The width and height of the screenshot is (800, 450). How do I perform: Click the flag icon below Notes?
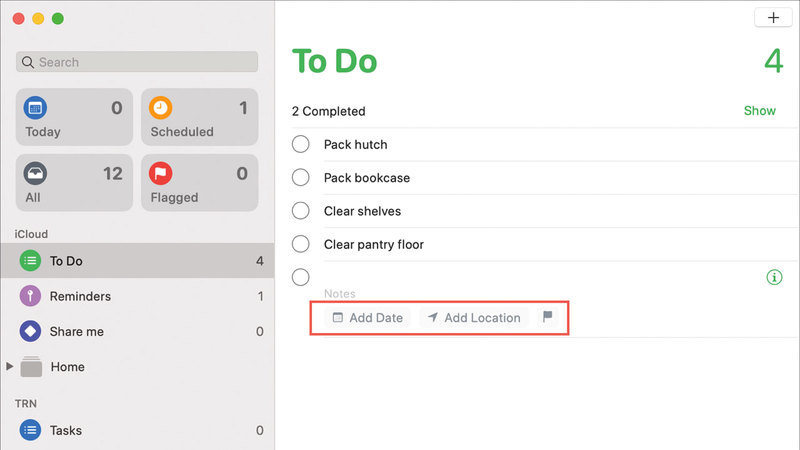547,317
